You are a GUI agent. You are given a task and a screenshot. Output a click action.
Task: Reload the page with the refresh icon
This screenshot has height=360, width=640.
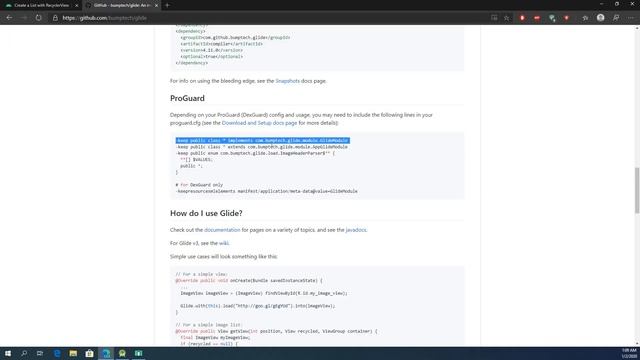38,18
